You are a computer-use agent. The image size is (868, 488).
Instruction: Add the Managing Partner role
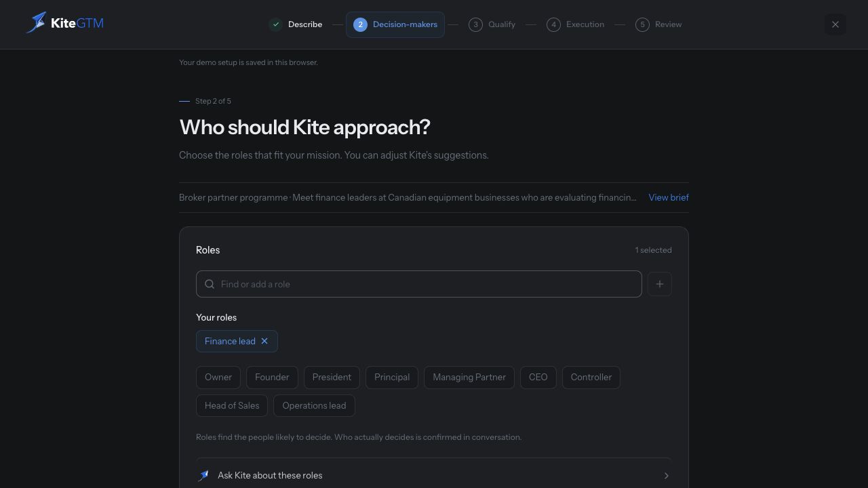[469, 378]
